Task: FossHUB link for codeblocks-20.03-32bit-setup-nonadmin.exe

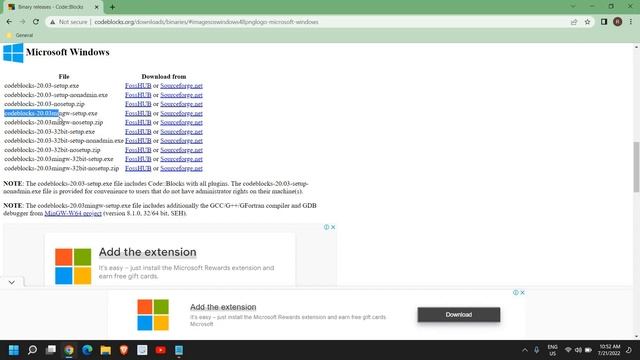Action: pyautogui.click(x=138, y=141)
